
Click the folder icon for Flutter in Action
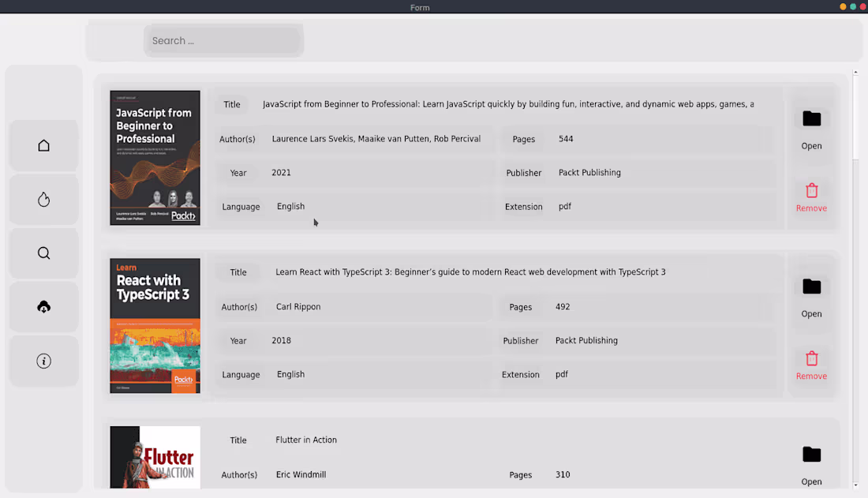pos(811,454)
